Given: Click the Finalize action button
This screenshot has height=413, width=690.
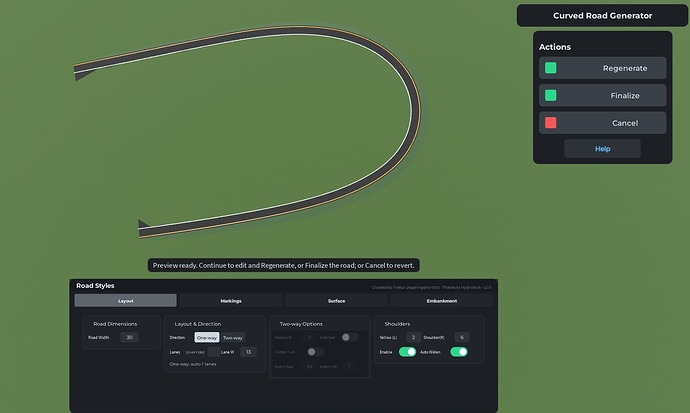Looking at the screenshot, I should coord(602,95).
